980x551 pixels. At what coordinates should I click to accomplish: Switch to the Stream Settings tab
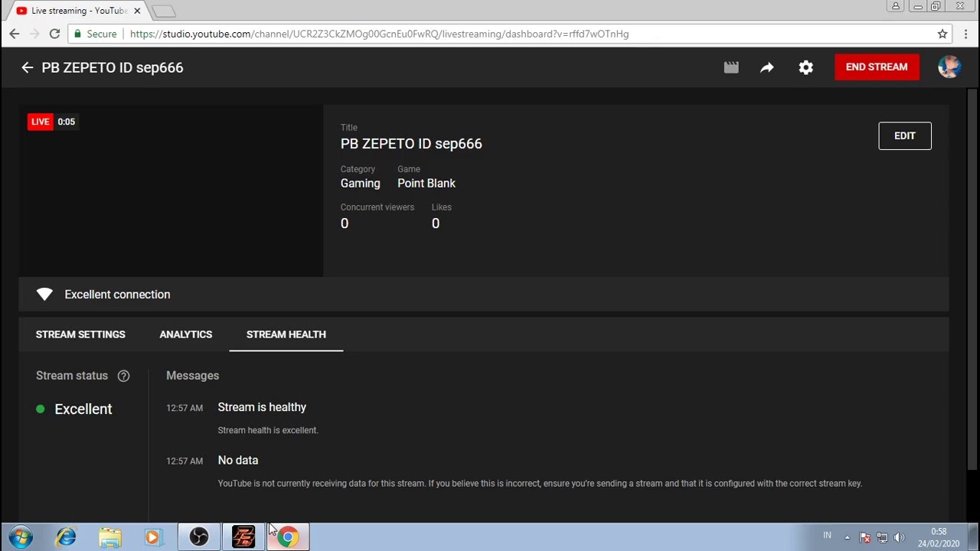pyautogui.click(x=80, y=334)
